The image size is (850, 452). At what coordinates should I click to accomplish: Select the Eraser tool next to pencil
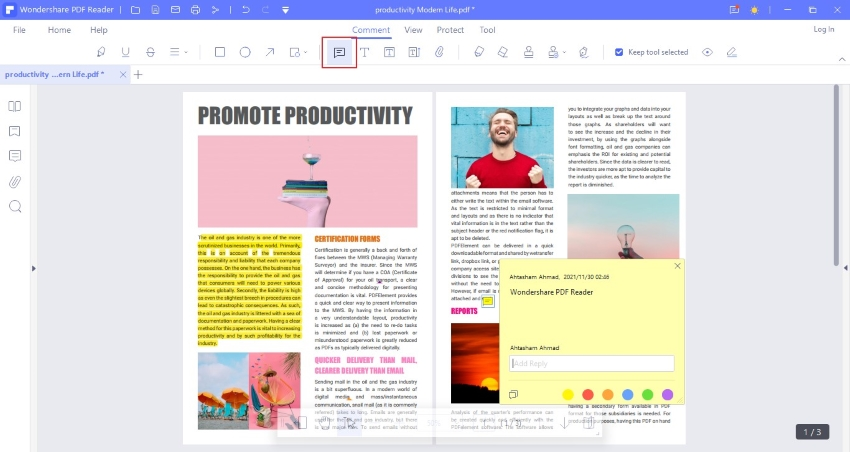tap(503, 52)
